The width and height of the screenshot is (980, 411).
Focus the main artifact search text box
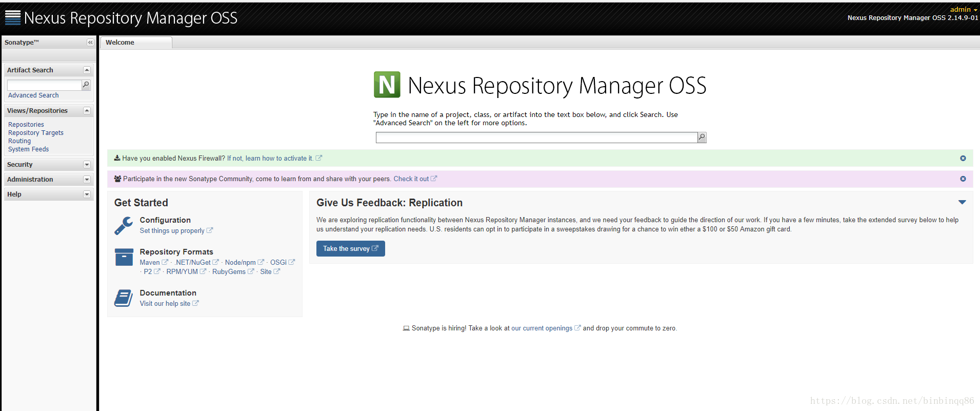(536, 138)
